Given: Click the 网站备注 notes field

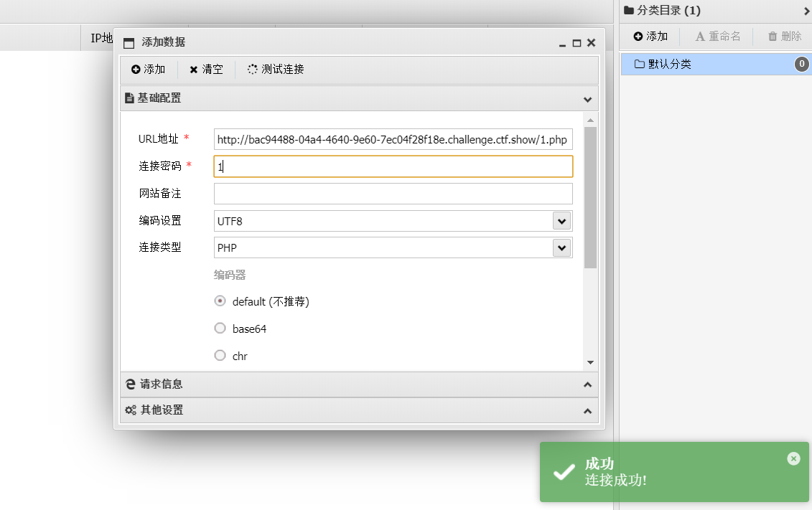Looking at the screenshot, I should coord(393,194).
